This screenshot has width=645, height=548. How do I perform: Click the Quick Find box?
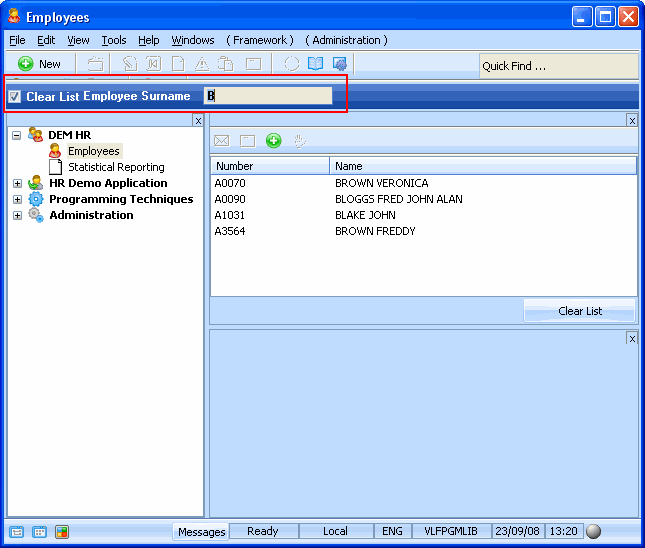tap(559, 66)
